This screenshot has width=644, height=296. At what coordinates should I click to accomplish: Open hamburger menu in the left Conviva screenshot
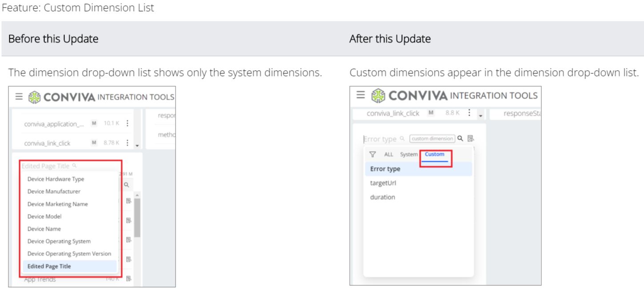click(19, 96)
